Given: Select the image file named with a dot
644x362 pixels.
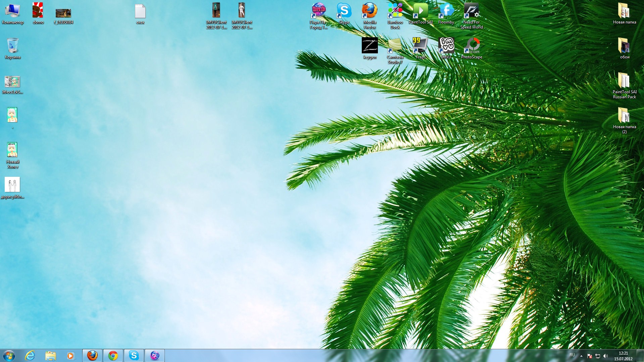Looking at the screenshot, I should [x=13, y=118].
